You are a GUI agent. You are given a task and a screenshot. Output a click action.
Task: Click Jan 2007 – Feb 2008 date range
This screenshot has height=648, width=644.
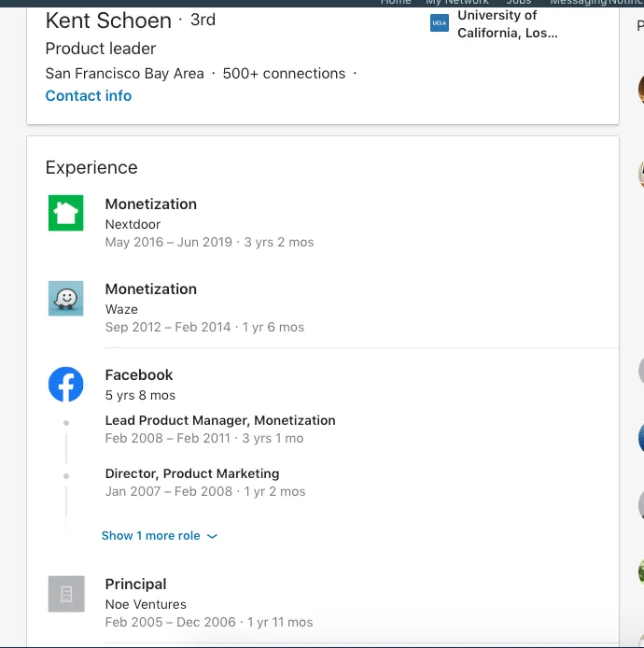169,491
